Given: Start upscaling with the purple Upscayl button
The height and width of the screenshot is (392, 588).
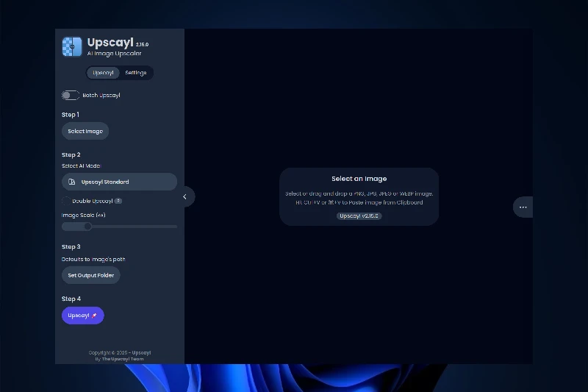Looking at the screenshot, I should click(83, 316).
